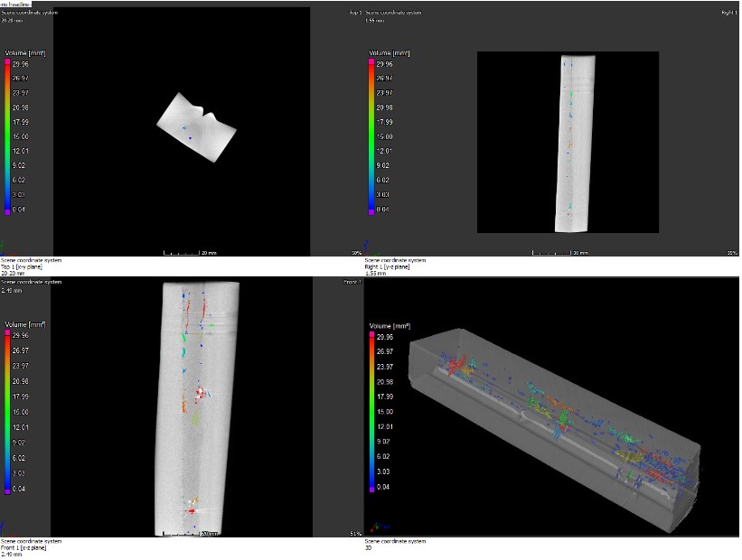Click 29.96 in the top view legend

pos(21,64)
